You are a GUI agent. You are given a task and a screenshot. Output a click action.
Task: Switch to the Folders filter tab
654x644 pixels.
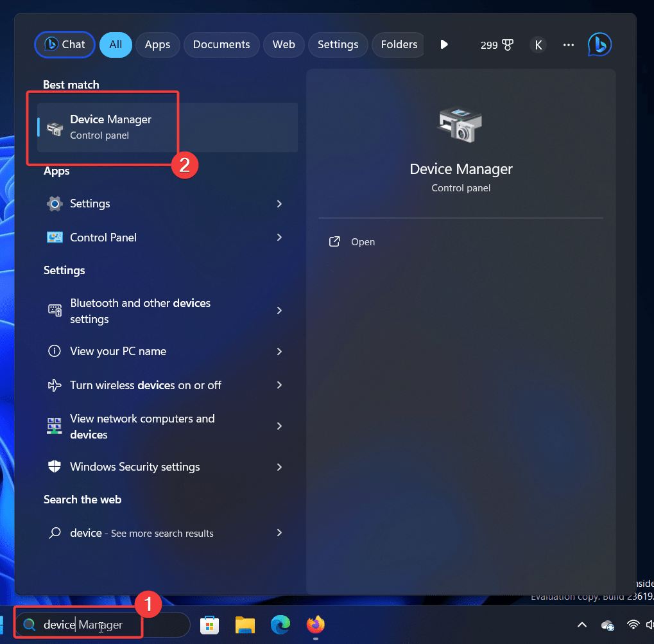(399, 45)
